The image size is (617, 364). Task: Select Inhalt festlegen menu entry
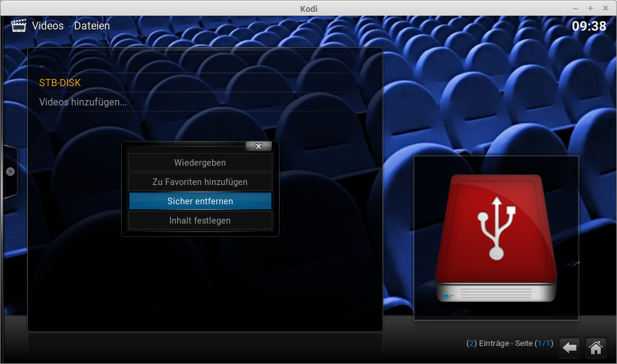200,221
